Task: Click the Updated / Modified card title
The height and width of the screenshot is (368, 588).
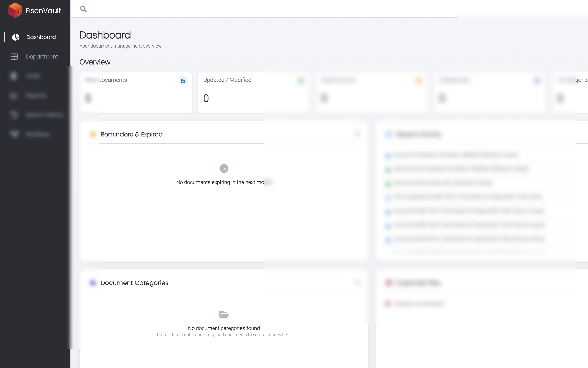Action: click(227, 80)
